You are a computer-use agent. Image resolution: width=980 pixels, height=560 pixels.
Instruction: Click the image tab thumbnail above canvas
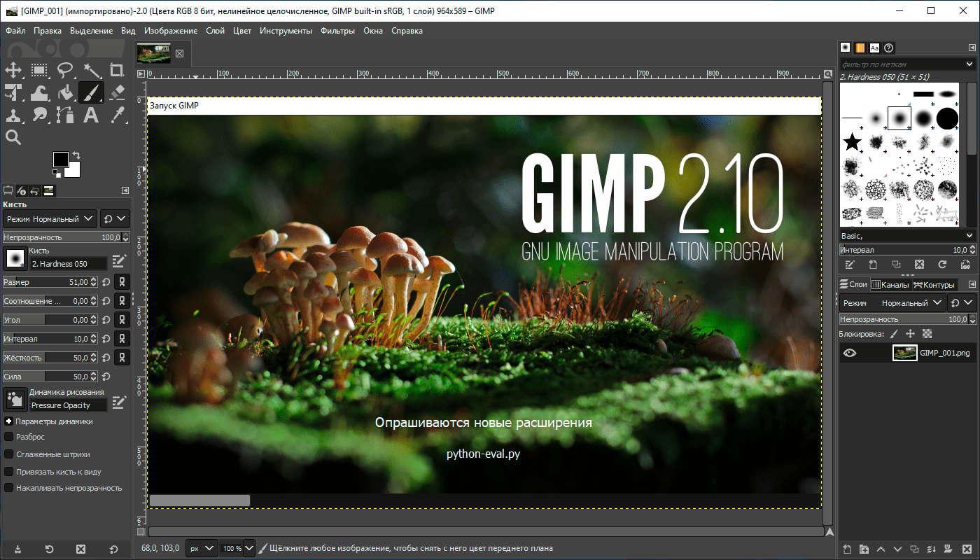point(154,53)
